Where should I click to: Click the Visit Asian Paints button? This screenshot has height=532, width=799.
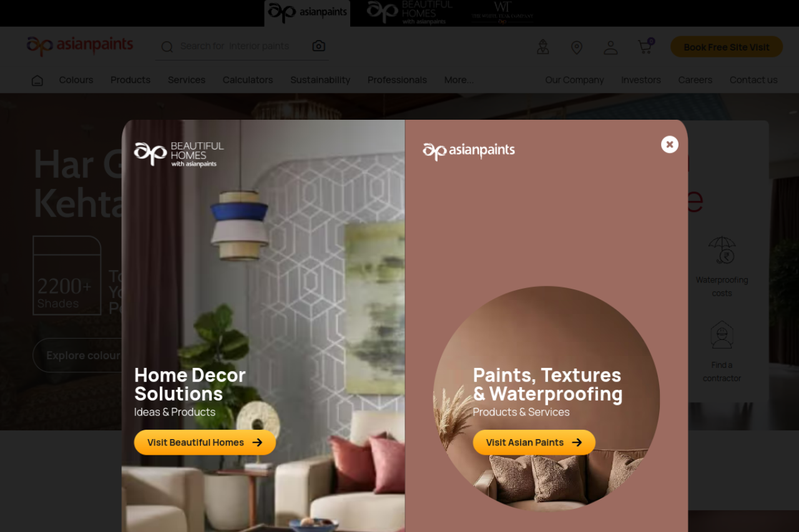pyautogui.click(x=534, y=442)
